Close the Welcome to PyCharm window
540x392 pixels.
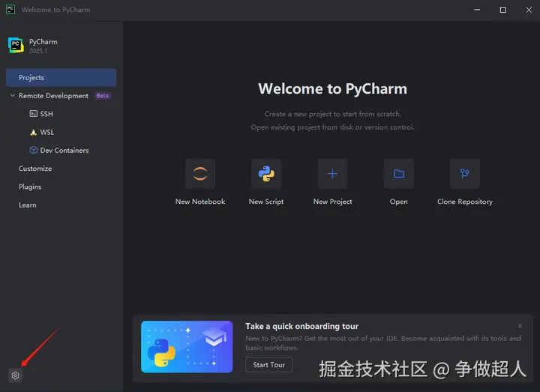529,10
